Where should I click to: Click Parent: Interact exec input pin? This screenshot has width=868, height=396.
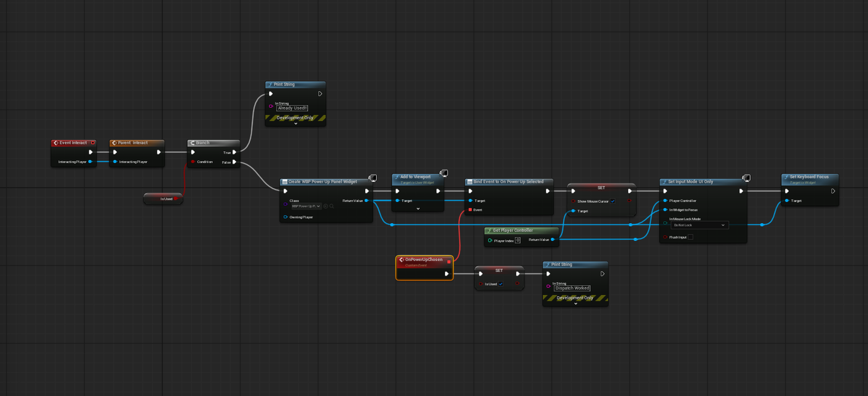tap(115, 152)
